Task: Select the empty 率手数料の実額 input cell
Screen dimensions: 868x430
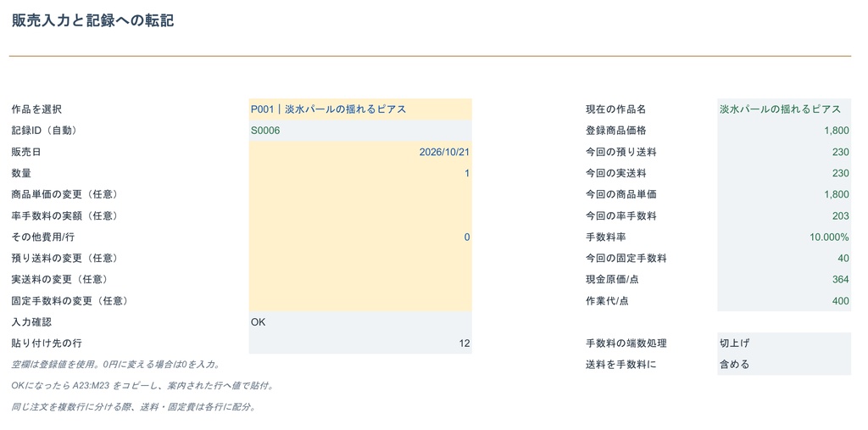Action: pos(360,215)
